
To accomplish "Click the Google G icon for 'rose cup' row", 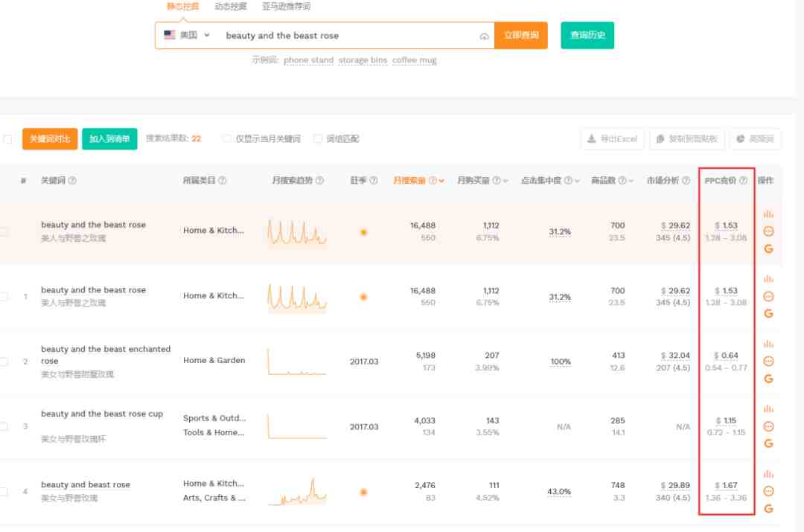I will 768,444.
